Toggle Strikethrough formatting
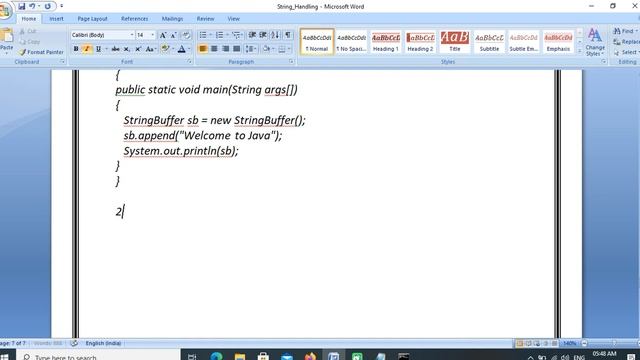Image resolution: width=640 pixels, height=360 pixels. (x=116, y=49)
